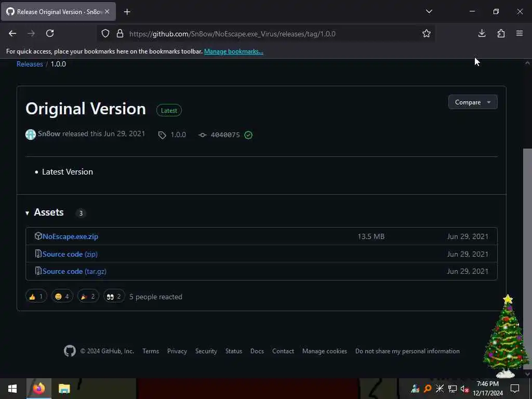Open a new tab with plus button

[127, 12]
